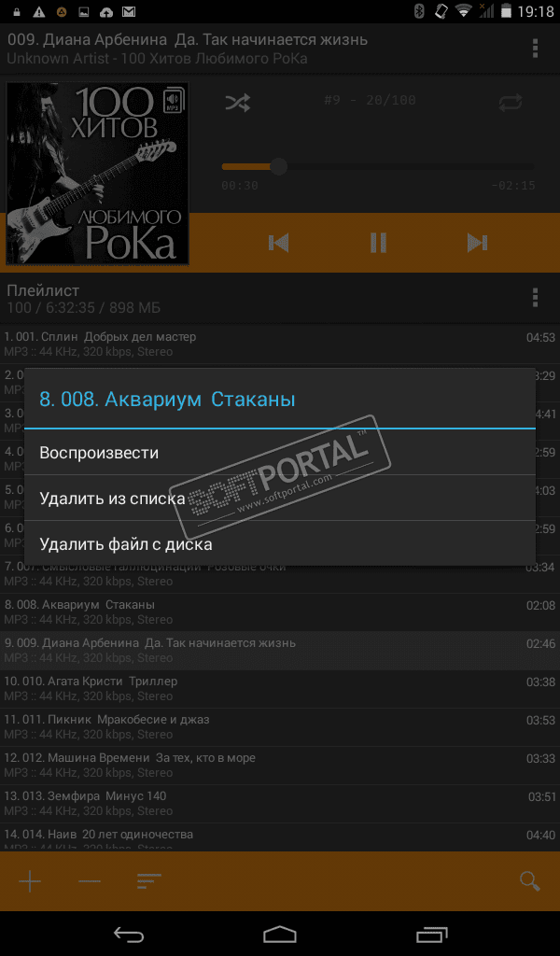Skip to previous track

(278, 243)
